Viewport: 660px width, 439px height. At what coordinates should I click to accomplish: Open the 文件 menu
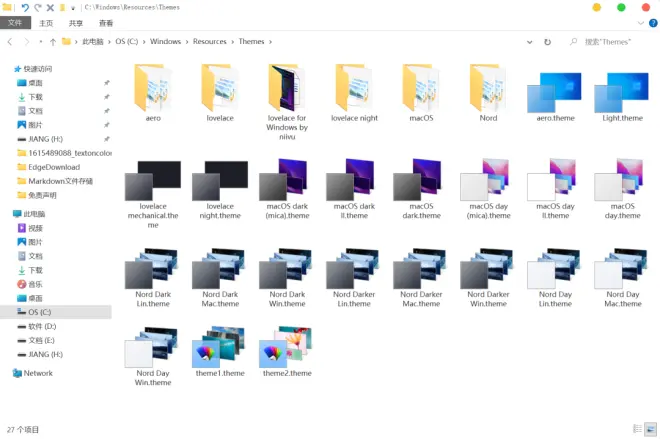pyautogui.click(x=15, y=23)
